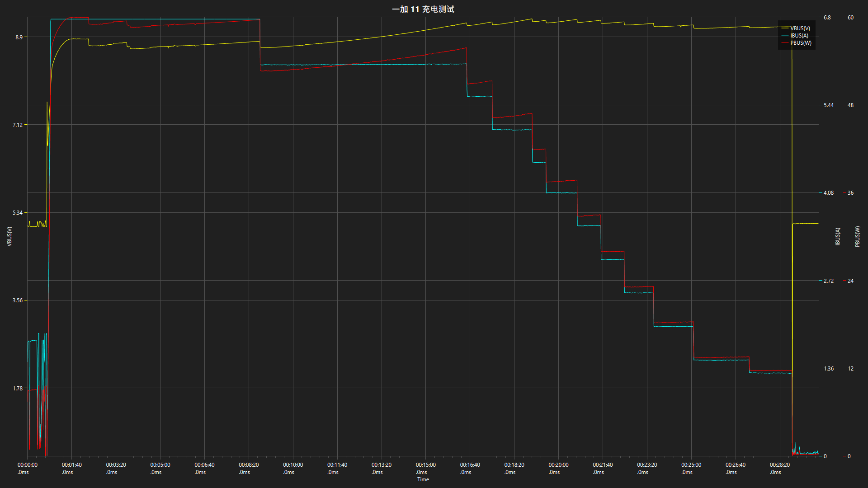Click the 00:08:20 time tick label
Screen dimensions: 868x488
[249, 468]
